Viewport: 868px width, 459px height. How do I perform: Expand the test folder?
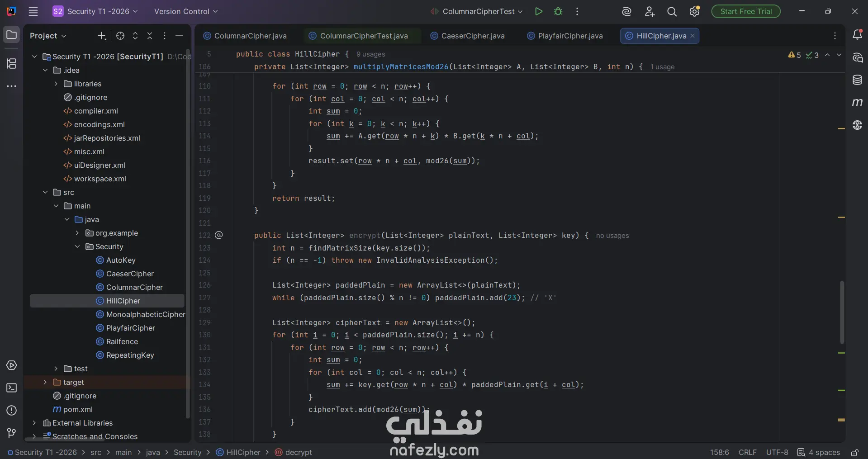pyautogui.click(x=56, y=369)
